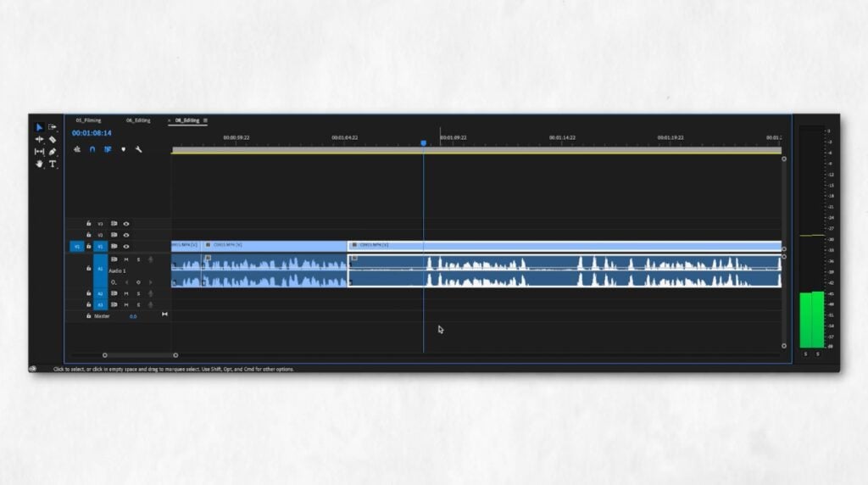This screenshot has height=485, width=868.
Task: Switch to the 06_Editing sequence tab
Action: [x=138, y=120]
